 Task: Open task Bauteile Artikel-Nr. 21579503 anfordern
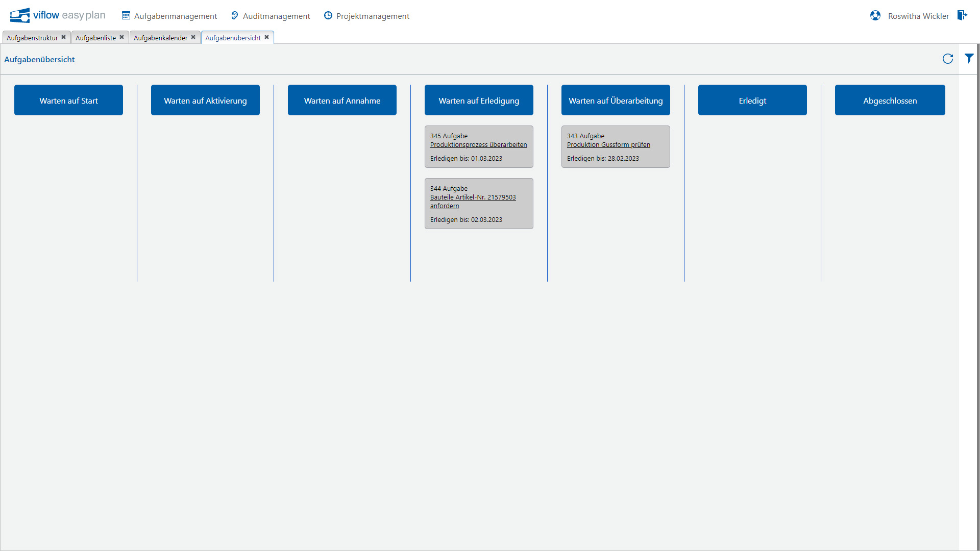(473, 201)
